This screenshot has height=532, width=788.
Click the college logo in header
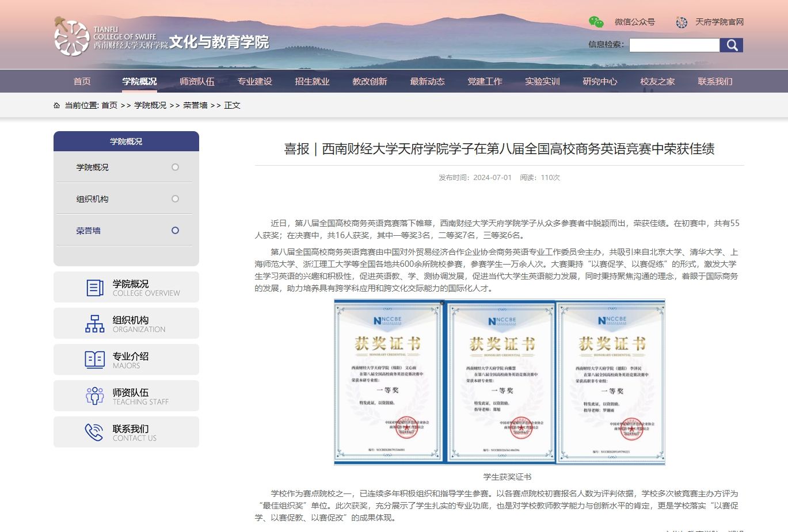(71, 37)
